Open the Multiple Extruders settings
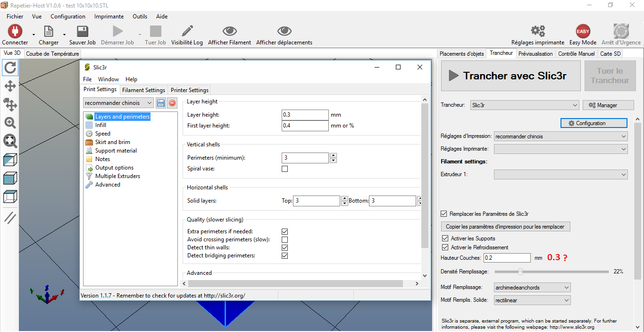The height and width of the screenshot is (332, 644). point(117,176)
